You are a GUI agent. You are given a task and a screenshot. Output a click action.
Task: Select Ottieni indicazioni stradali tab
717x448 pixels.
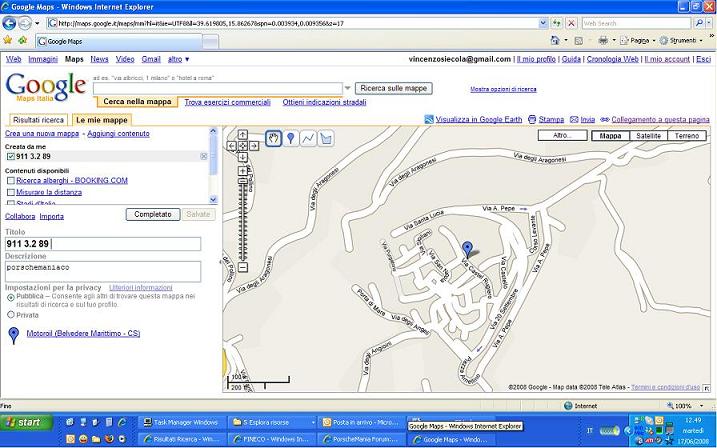[324, 102]
